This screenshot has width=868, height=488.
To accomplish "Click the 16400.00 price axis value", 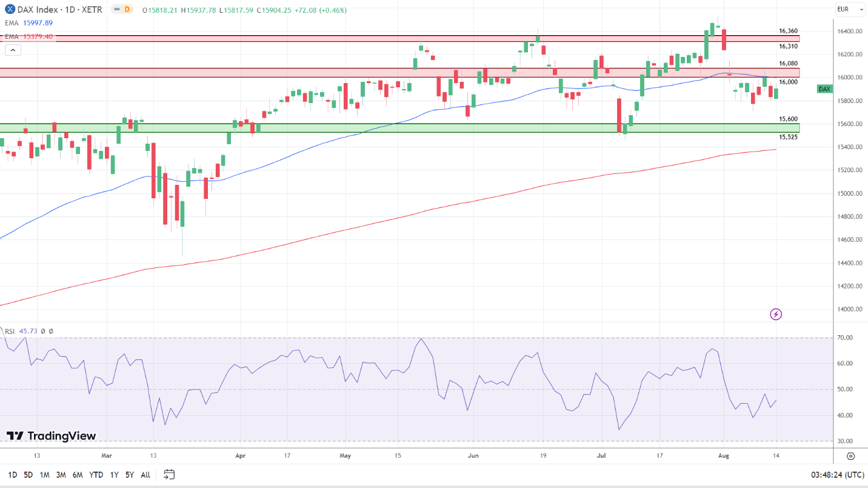I will coord(850,32).
